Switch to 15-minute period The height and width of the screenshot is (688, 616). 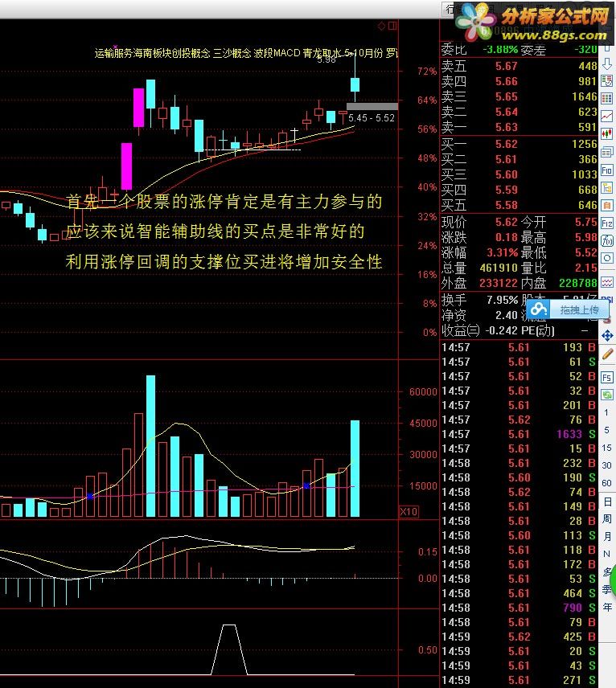pos(606,448)
